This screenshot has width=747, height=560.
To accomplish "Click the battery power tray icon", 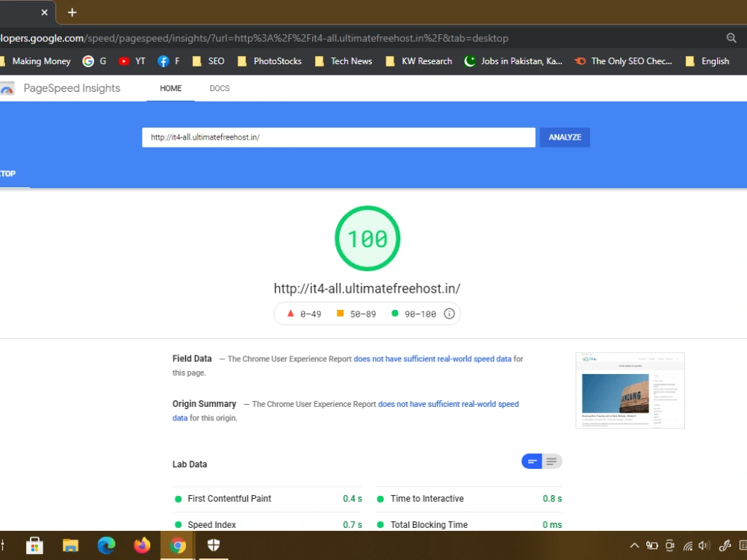I will click(651, 546).
